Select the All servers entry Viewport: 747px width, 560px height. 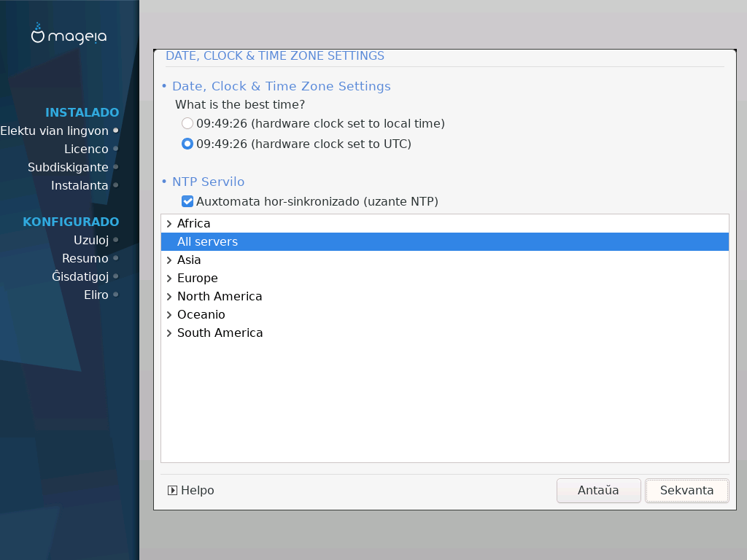208,242
